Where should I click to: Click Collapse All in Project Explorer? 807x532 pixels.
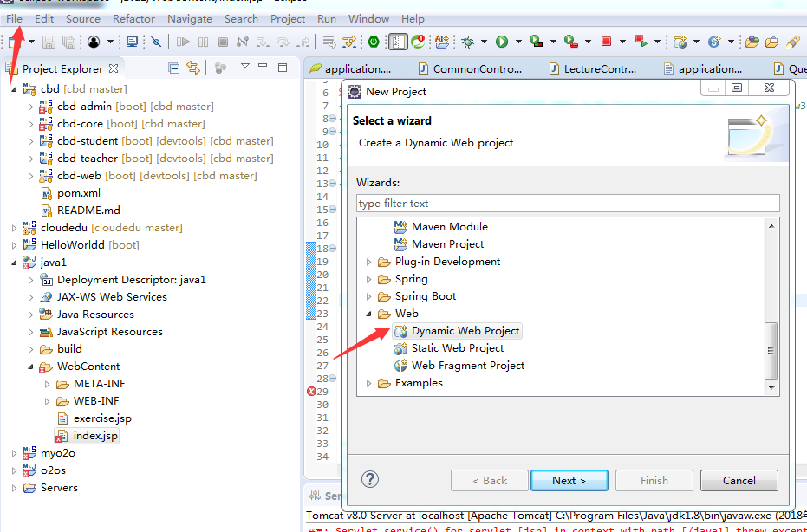[174, 68]
